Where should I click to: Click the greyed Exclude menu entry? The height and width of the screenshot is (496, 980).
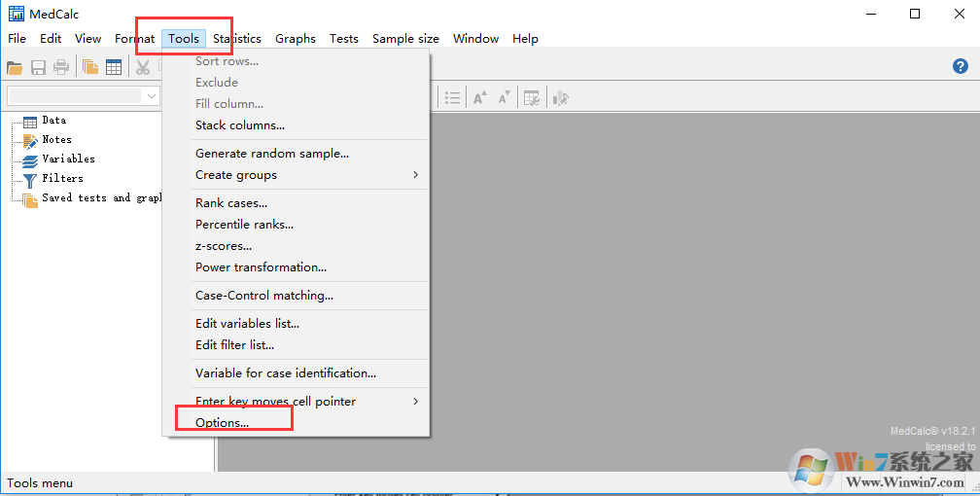coord(296,82)
